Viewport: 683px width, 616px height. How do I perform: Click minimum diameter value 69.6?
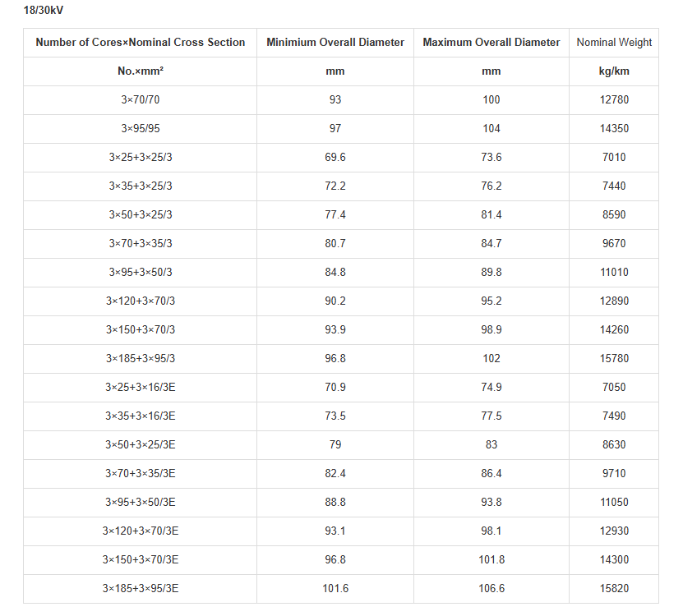[335, 157]
